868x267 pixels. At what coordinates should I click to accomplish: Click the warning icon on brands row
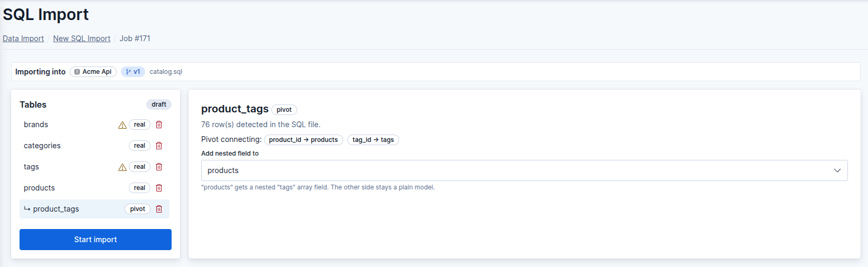(122, 125)
